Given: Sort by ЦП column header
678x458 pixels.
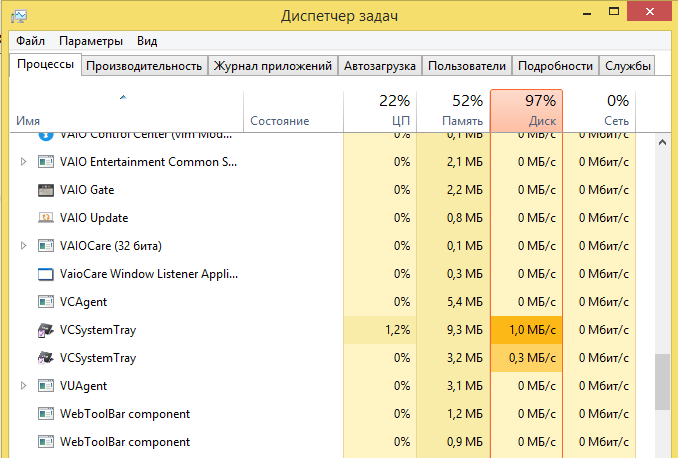Looking at the screenshot, I should (380, 110).
